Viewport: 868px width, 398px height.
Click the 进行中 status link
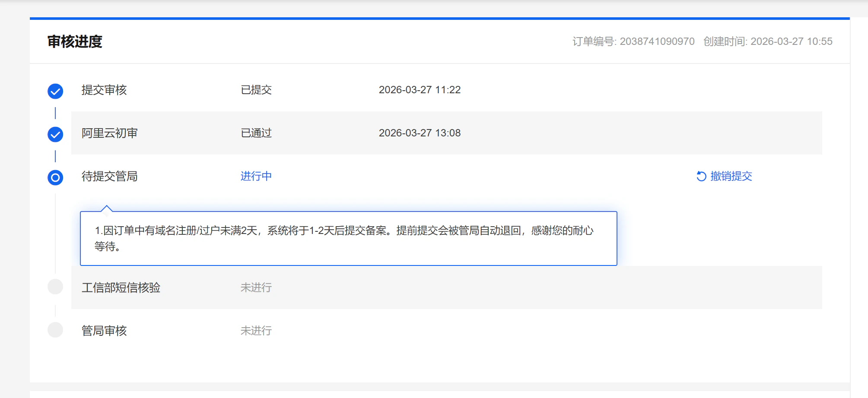pyautogui.click(x=255, y=176)
